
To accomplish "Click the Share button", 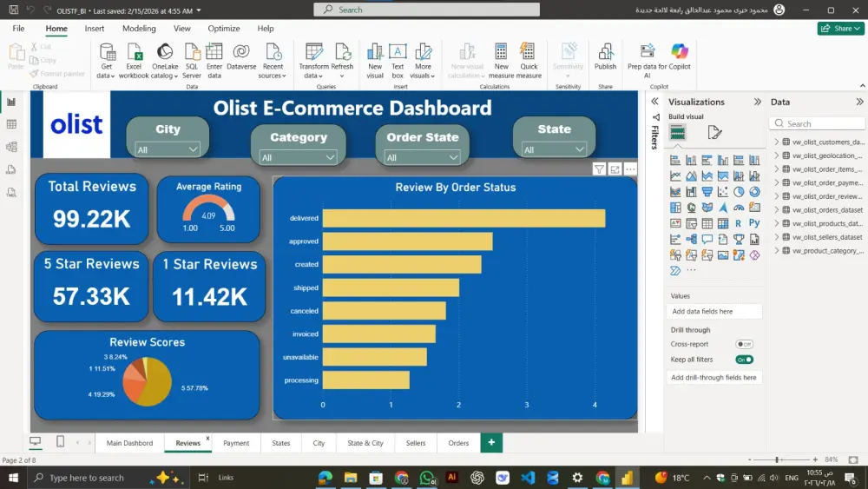I will [840, 29].
